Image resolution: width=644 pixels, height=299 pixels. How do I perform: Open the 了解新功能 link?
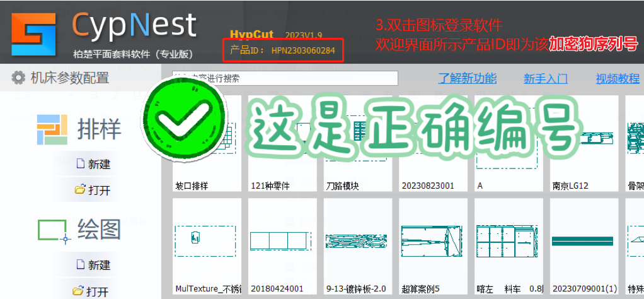(468, 78)
